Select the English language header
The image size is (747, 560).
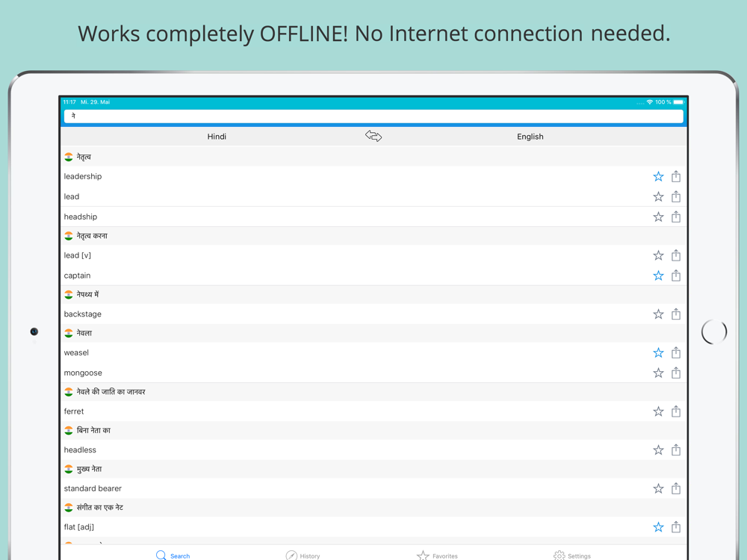click(x=530, y=137)
